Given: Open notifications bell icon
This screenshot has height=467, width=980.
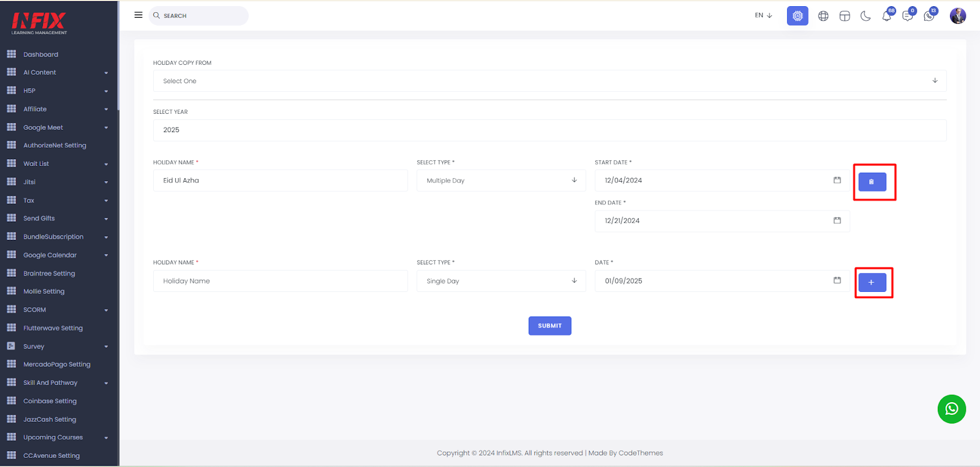Looking at the screenshot, I should 887,16.
